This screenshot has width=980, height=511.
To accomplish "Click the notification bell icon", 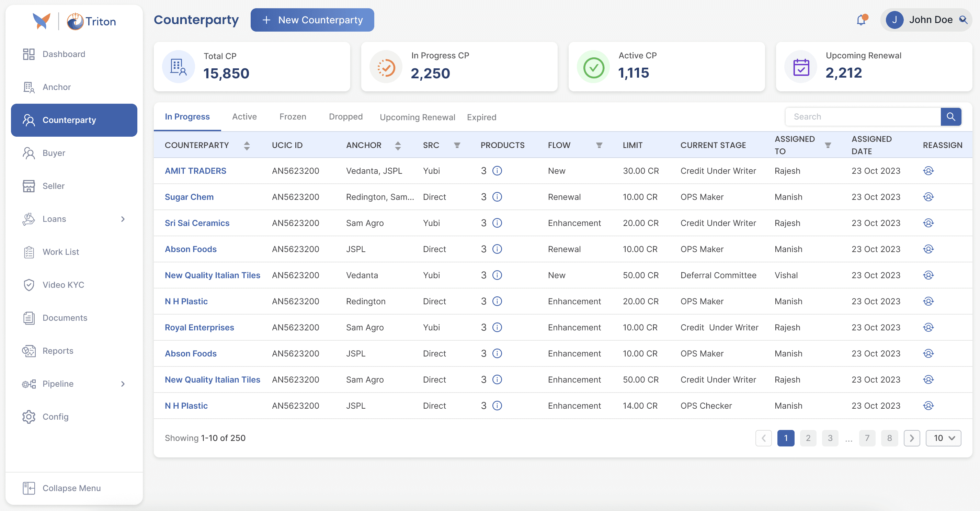I will point(861,20).
